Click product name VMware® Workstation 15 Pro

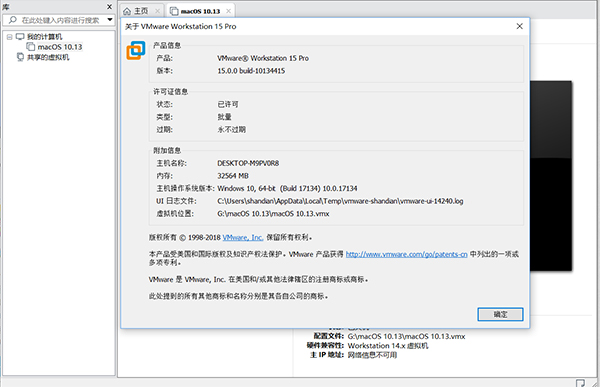click(x=263, y=58)
